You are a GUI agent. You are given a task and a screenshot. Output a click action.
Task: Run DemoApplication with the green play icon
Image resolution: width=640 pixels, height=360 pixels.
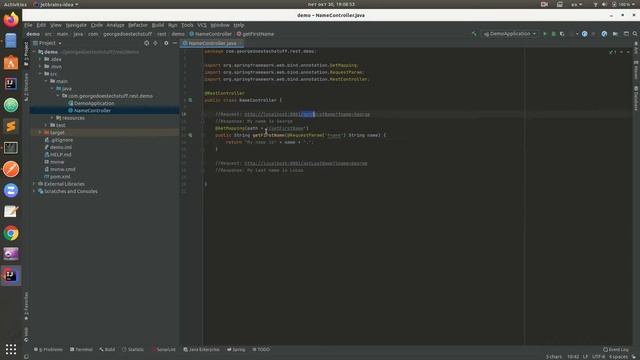(x=544, y=34)
